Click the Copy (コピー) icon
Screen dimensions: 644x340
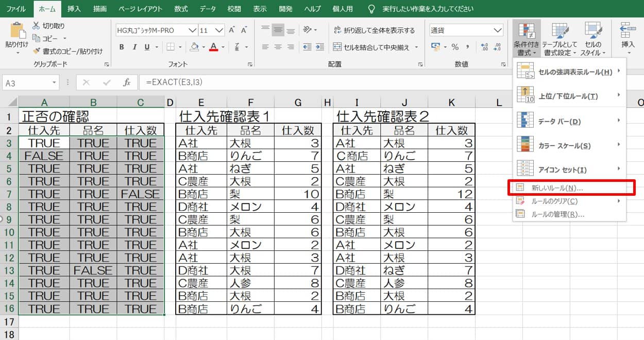tap(36, 38)
